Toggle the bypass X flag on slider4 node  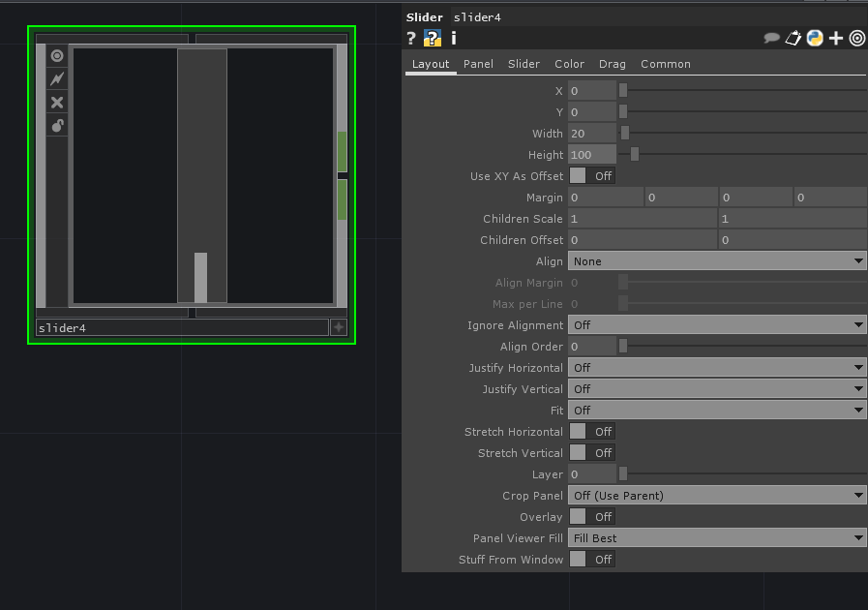tap(57, 103)
